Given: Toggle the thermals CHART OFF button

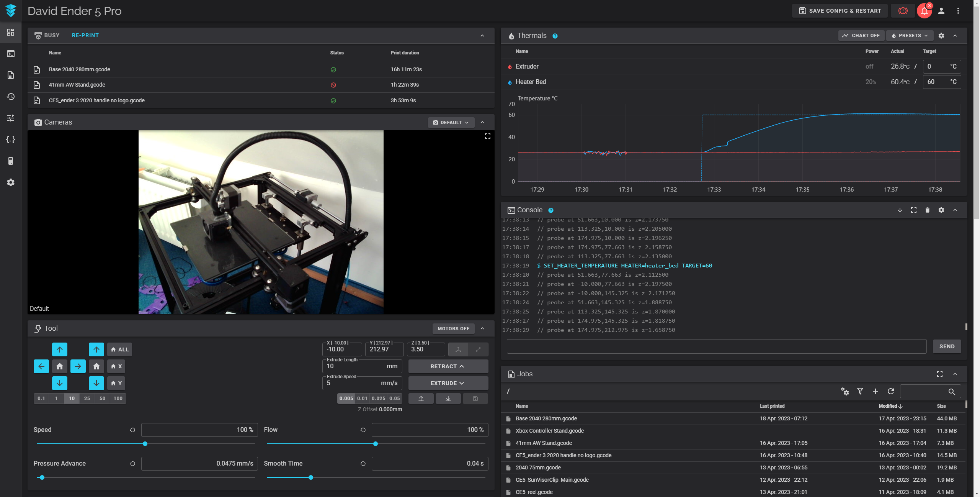Looking at the screenshot, I should (861, 36).
